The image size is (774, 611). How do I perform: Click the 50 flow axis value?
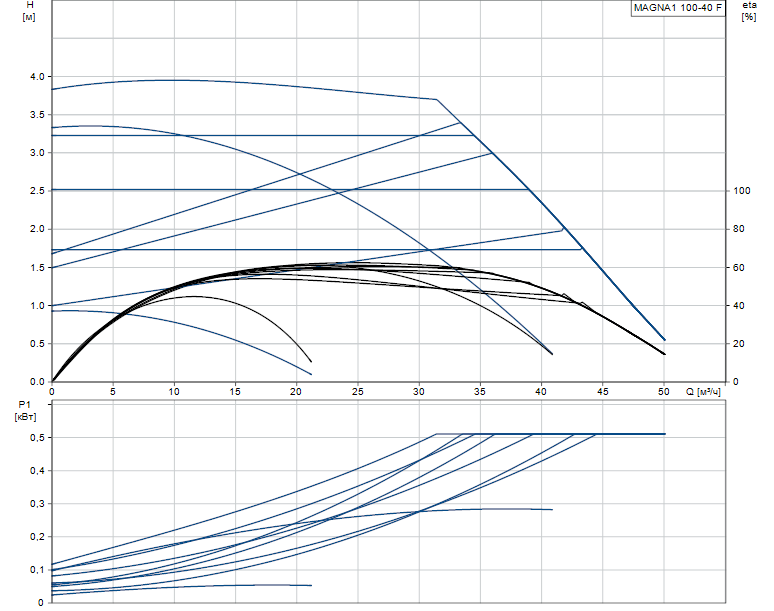click(664, 392)
